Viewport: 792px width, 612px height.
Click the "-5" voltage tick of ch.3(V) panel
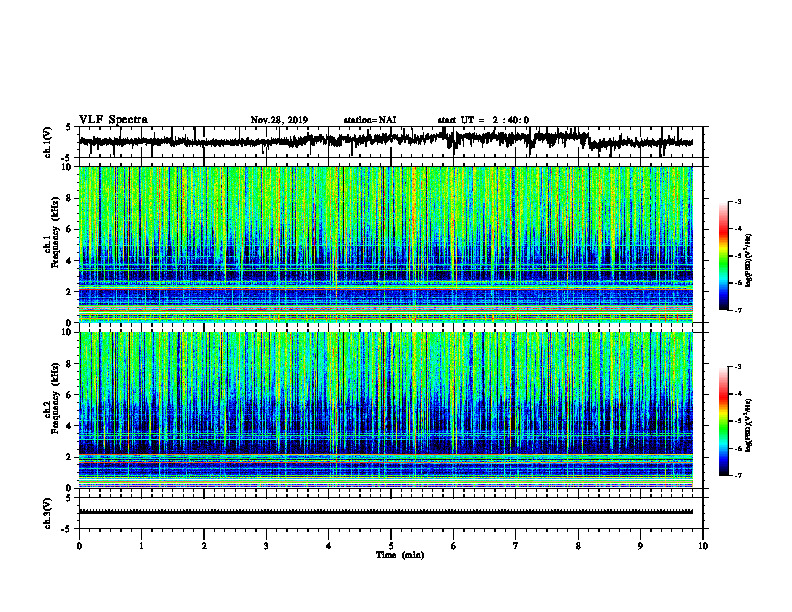click(66, 529)
